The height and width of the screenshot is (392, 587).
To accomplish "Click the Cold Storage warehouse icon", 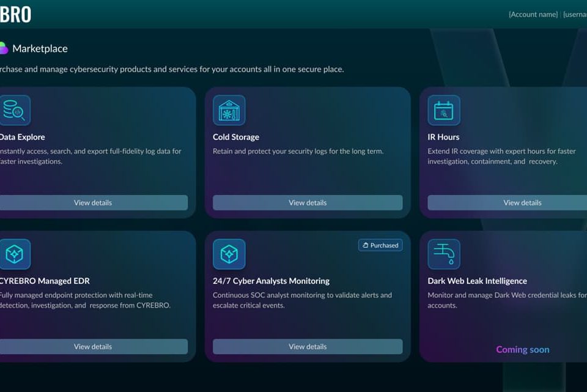I will (229, 111).
